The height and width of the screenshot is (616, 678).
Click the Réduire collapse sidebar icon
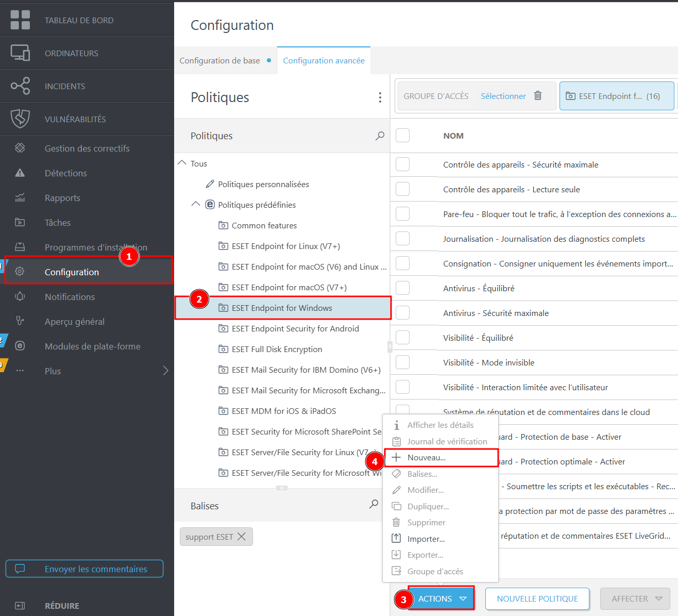point(20,606)
